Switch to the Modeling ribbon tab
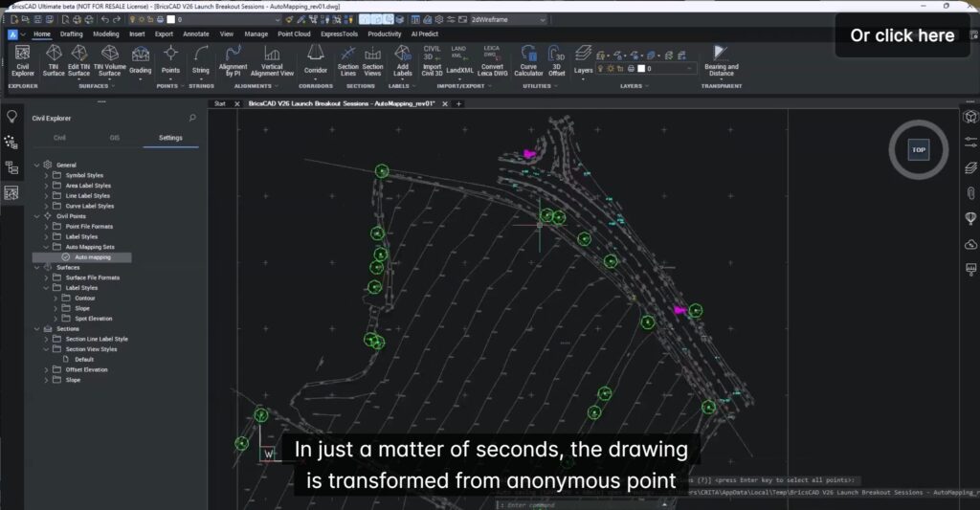The width and height of the screenshot is (980, 510). 106,34
